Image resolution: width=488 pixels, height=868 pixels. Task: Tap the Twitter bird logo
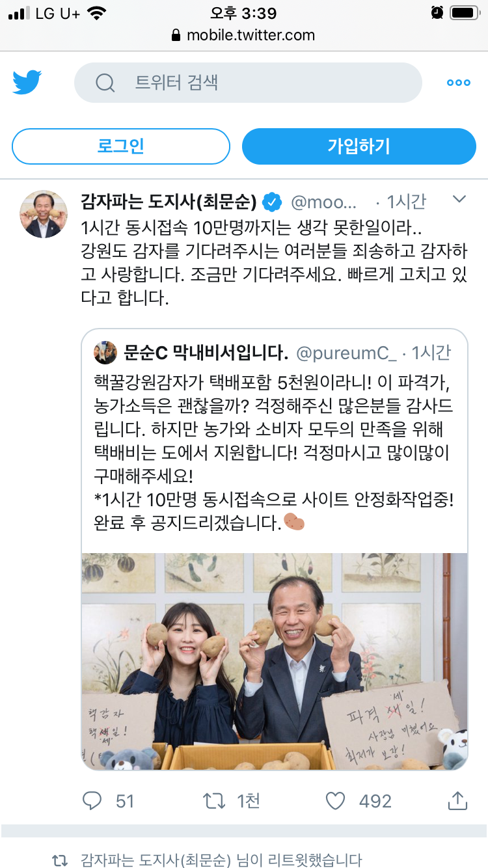point(27,83)
